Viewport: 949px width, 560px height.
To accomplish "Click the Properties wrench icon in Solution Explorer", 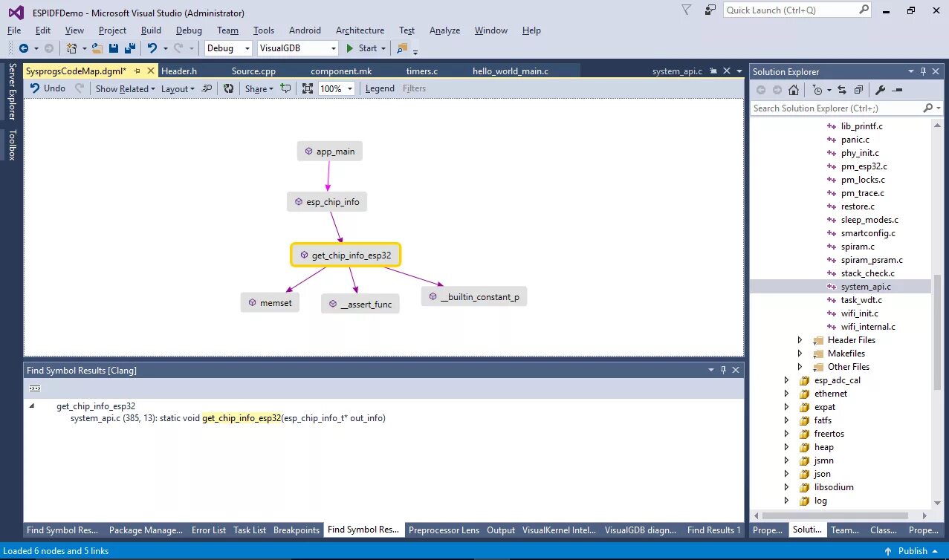I will [881, 90].
